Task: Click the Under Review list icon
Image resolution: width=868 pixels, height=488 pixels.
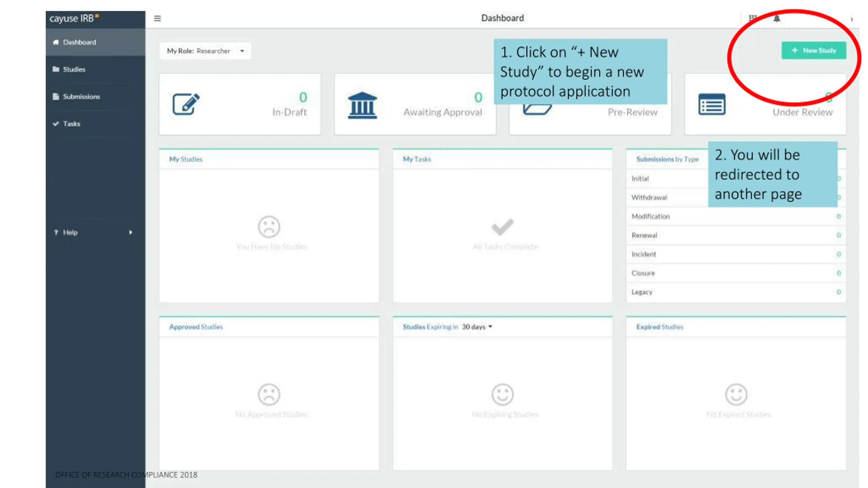Action: 712,104
